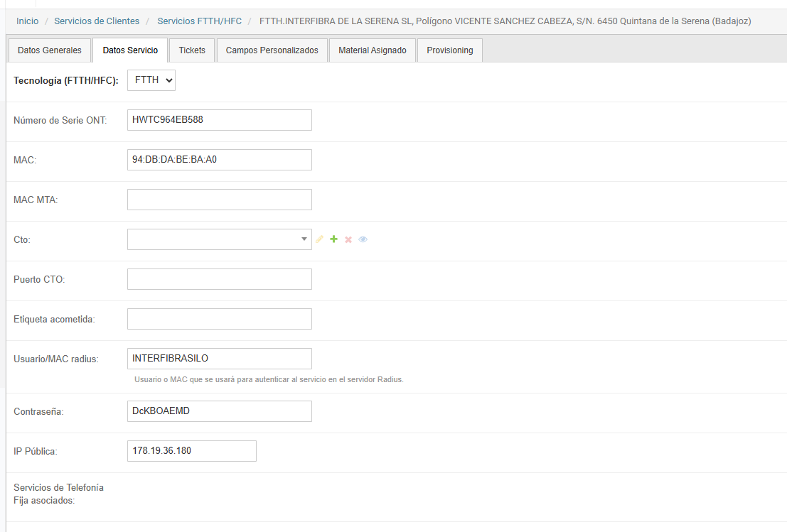The image size is (787, 532).
Task: Click the MAC MTA label
Action: pos(36,200)
